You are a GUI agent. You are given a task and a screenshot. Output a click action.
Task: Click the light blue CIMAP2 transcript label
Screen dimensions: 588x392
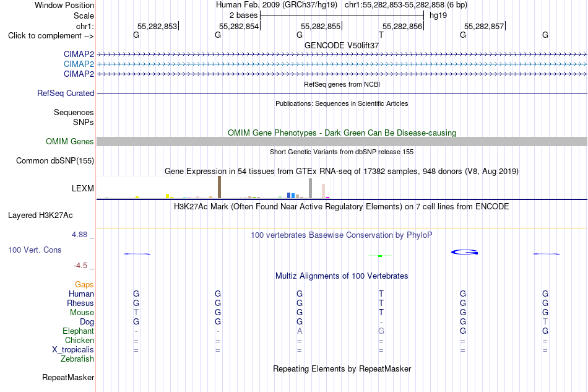[x=79, y=64]
